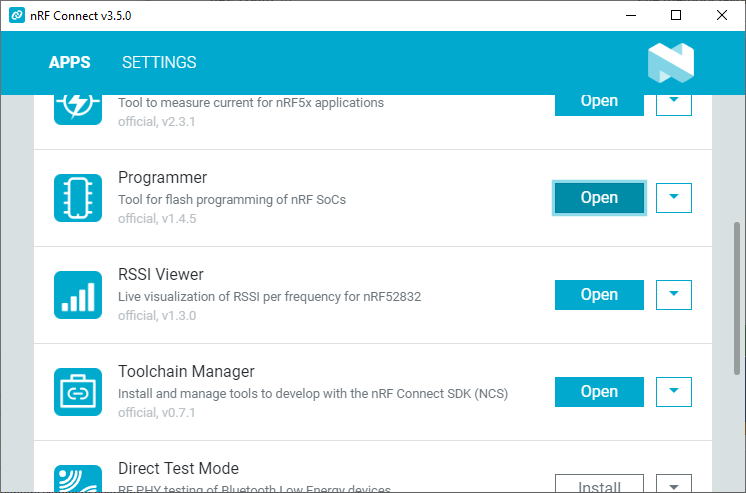Viewport: 746px width, 493px height.
Task: Click 'Install and manage tools' description text
Action: coord(313,394)
